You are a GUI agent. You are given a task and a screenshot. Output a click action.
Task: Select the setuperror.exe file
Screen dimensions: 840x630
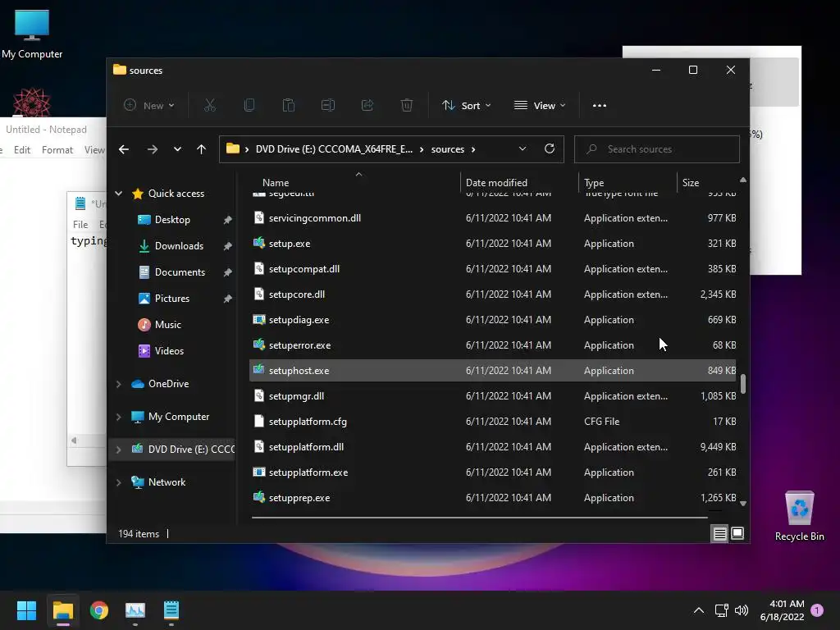[493, 345]
